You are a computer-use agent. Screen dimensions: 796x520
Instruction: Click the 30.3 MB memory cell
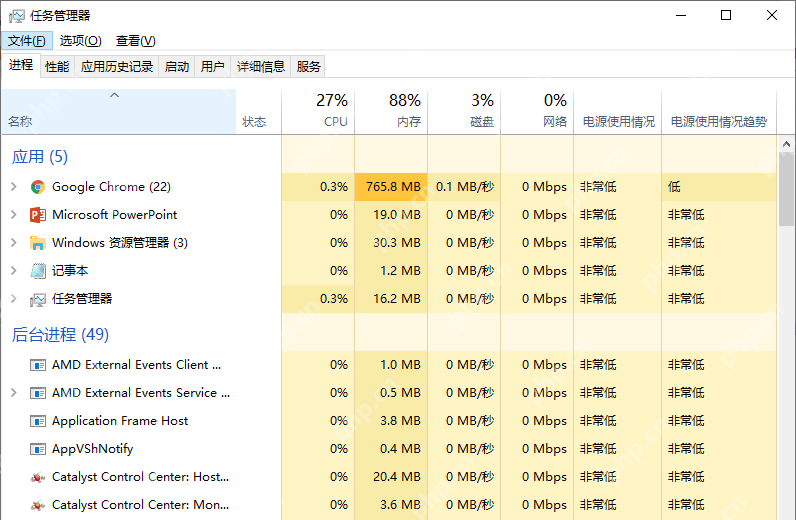tap(391, 243)
